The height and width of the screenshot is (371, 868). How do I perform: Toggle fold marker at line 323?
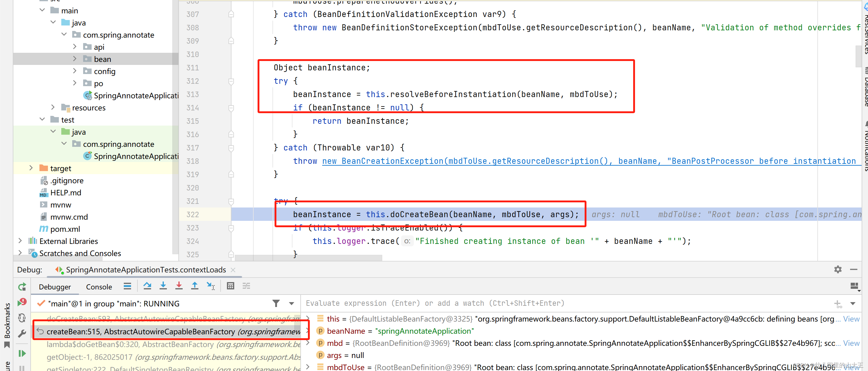[x=231, y=228]
